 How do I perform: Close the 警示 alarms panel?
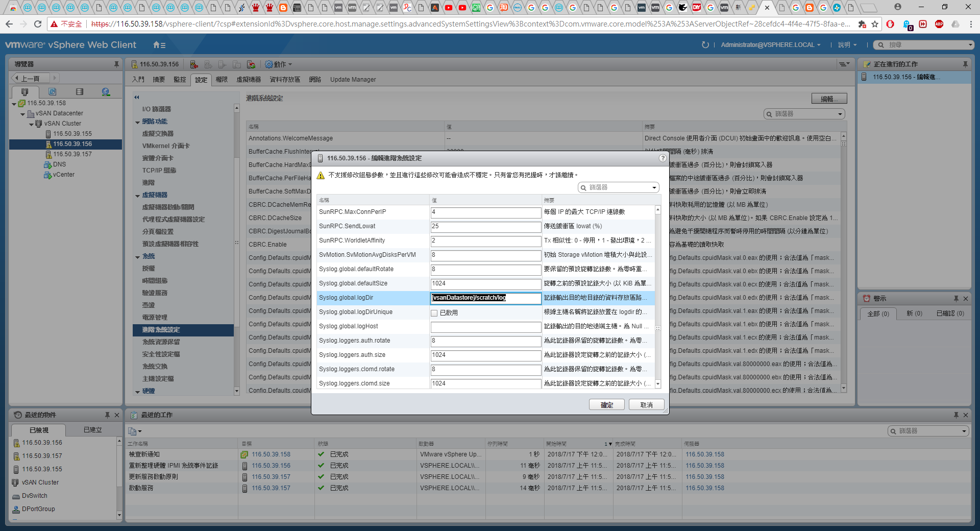point(966,299)
